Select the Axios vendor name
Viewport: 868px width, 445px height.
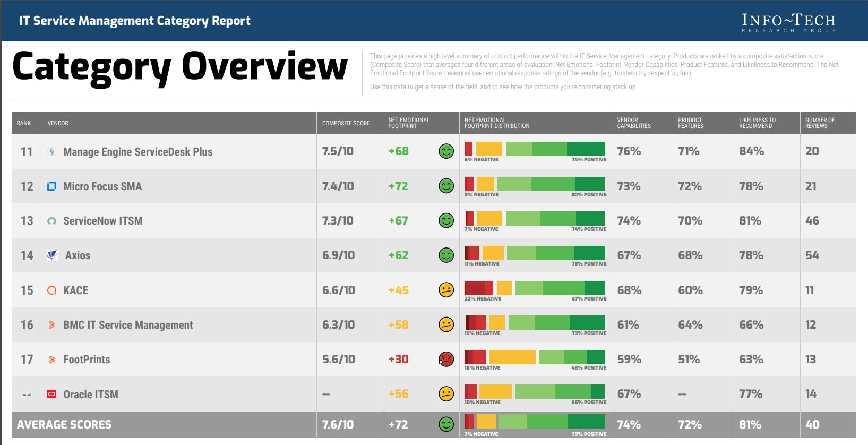(x=78, y=255)
